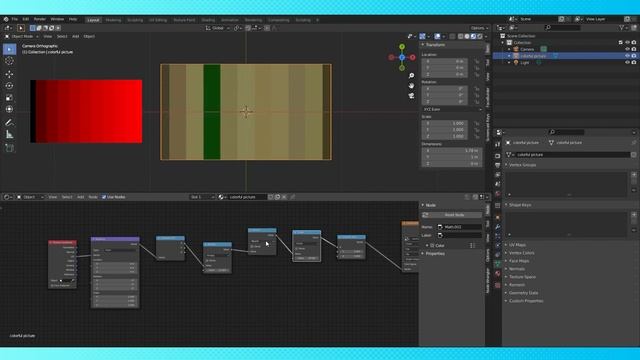This screenshot has height=360, width=640.
Task: Expand the UV Maps panel
Action: click(516, 245)
